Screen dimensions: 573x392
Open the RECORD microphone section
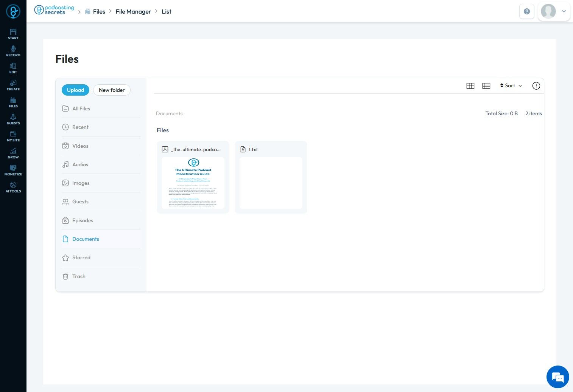(x=13, y=51)
